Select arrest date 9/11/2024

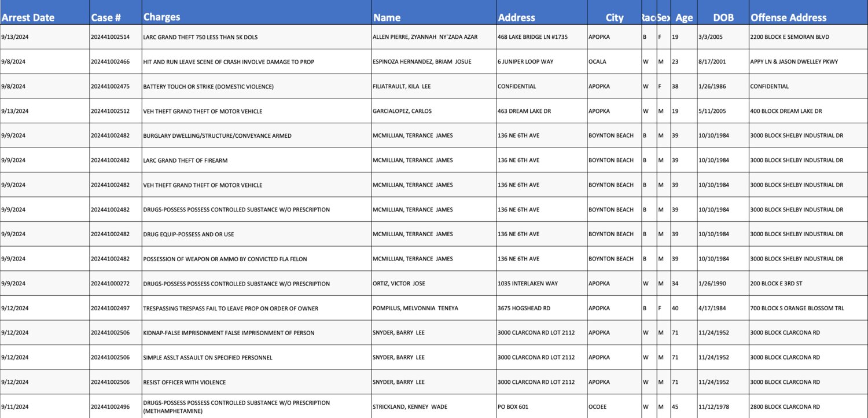[45, 406]
